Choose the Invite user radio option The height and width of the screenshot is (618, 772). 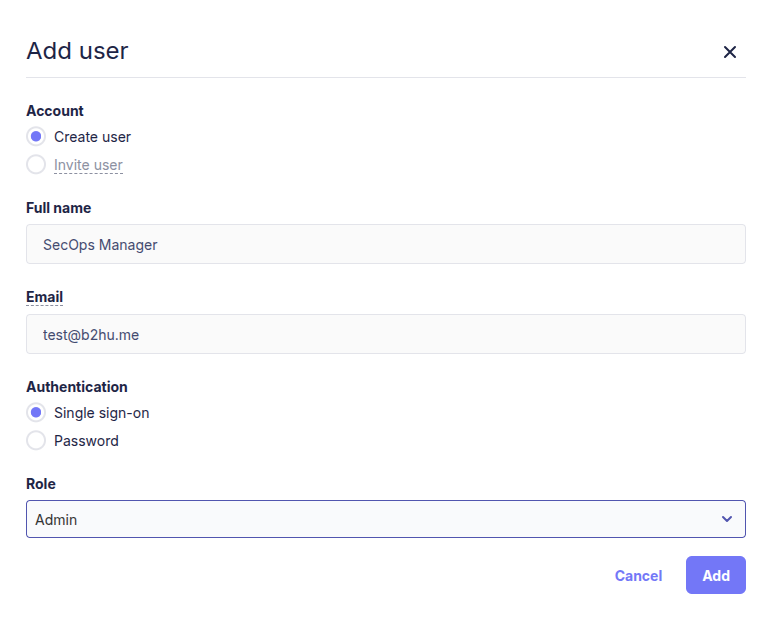[x=36, y=165]
